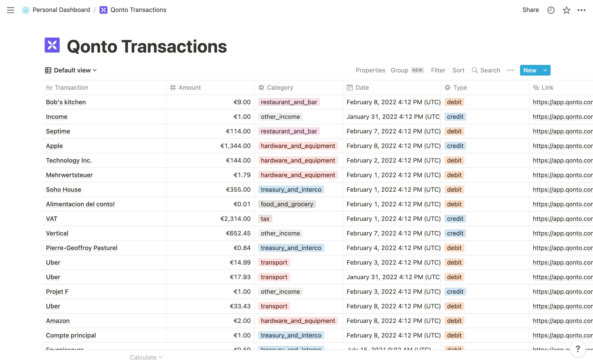Click the Share button
Screen dimensions: 593x364
coord(530,10)
